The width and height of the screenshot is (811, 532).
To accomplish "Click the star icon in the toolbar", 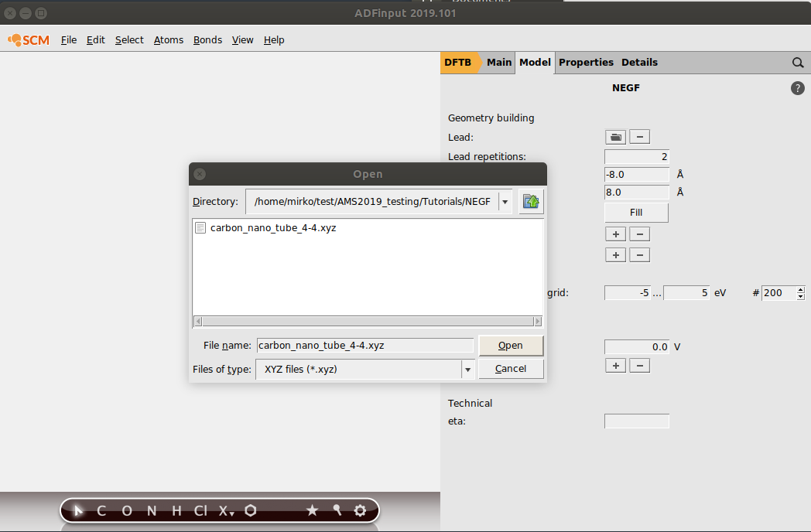I will click(312, 510).
